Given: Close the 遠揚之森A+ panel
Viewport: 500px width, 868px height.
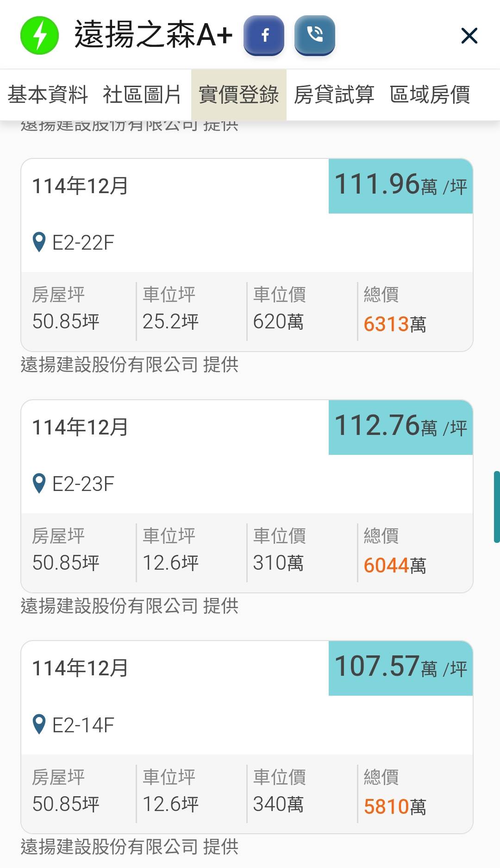Looking at the screenshot, I should pyautogui.click(x=469, y=36).
